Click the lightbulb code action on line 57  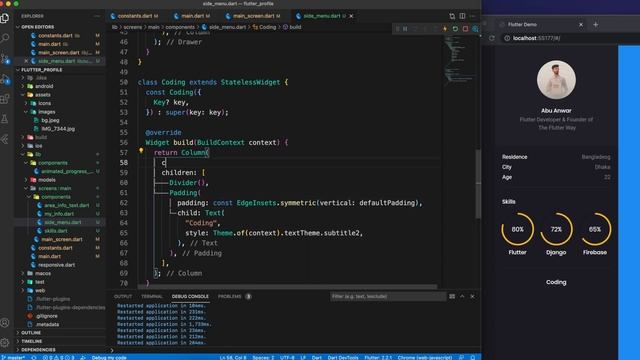(x=141, y=151)
